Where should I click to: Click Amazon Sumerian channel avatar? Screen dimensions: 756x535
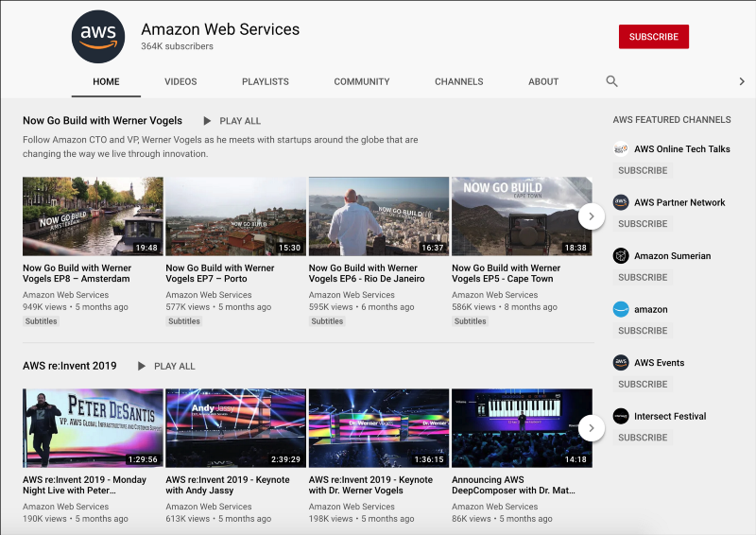pos(621,255)
